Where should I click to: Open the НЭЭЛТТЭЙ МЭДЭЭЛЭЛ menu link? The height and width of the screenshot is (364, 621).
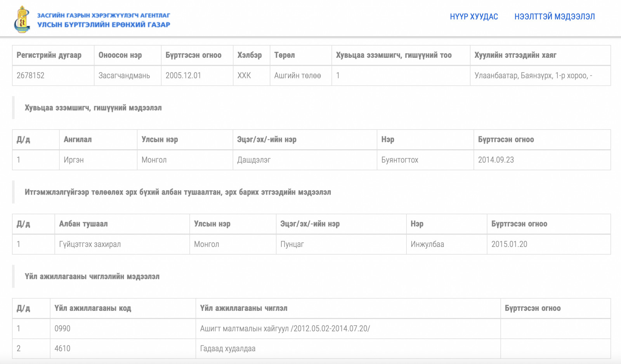[555, 17]
